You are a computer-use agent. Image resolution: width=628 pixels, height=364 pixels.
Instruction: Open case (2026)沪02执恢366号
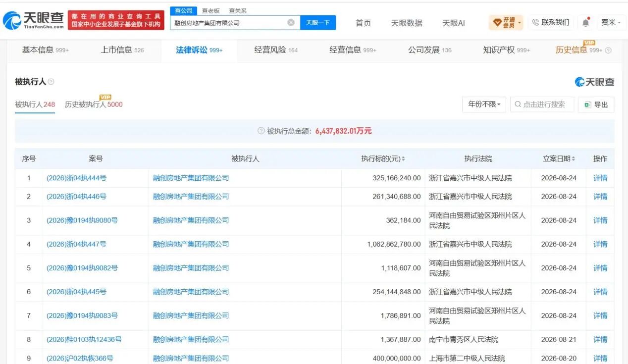click(80, 358)
